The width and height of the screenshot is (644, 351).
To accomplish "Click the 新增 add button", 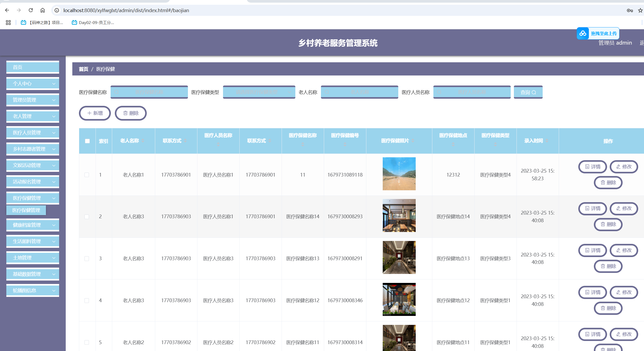I will pyautogui.click(x=95, y=113).
